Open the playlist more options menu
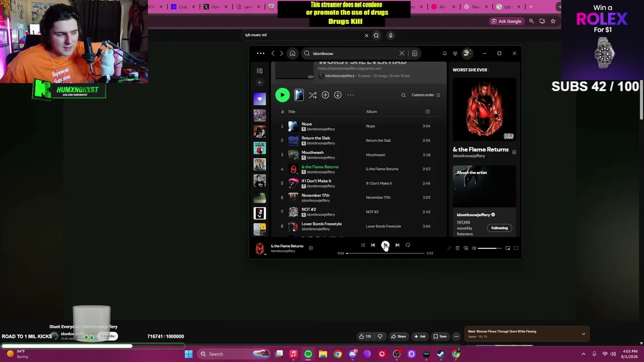The height and width of the screenshot is (362, 644). click(351, 95)
